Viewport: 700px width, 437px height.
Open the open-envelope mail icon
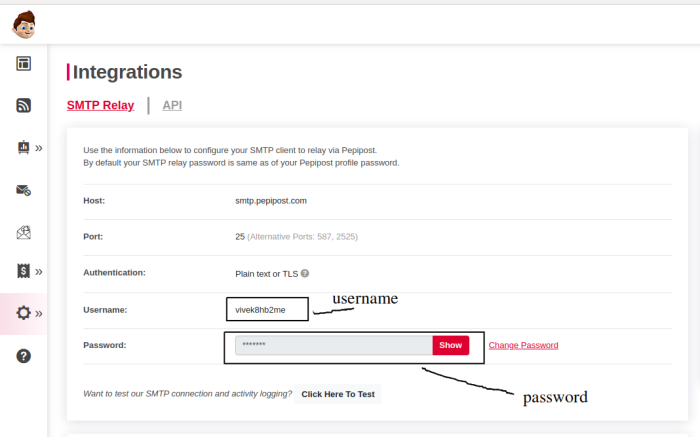tap(24, 232)
